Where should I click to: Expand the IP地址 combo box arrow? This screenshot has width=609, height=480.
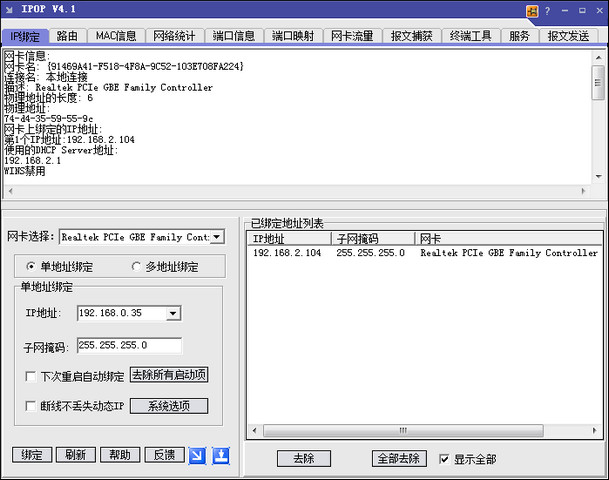tap(173, 313)
